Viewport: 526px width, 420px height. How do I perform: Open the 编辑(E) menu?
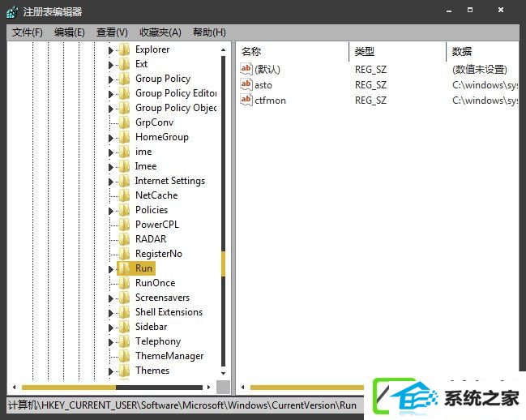(x=70, y=32)
